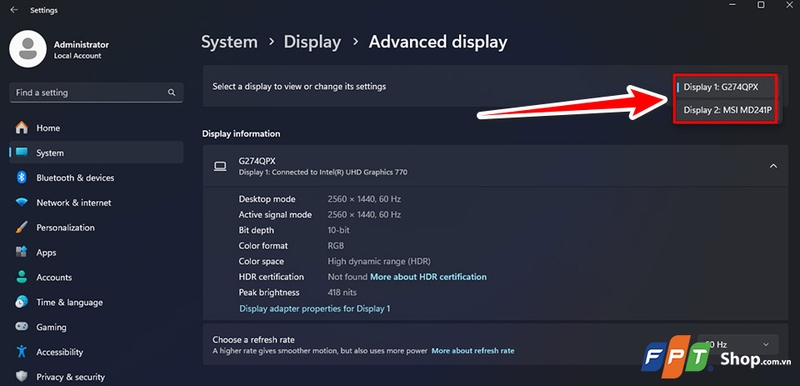Click the Personalization paintbrush icon
Screen dimensions: 800x386
[x=21, y=227]
